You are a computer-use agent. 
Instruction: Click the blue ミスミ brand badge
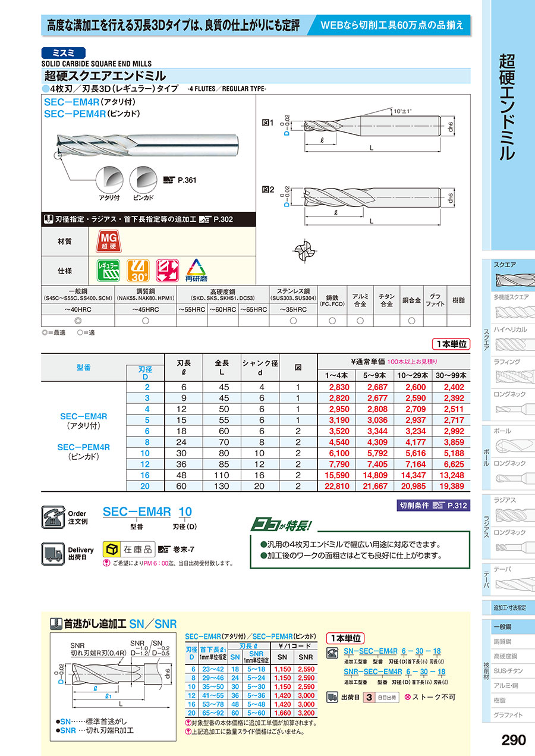64,52
